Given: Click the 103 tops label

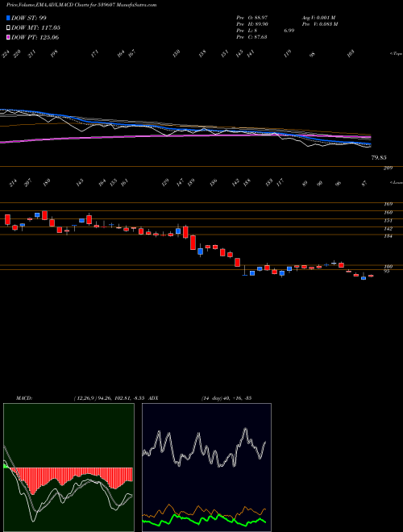Looking at the screenshot, I should [351, 52].
